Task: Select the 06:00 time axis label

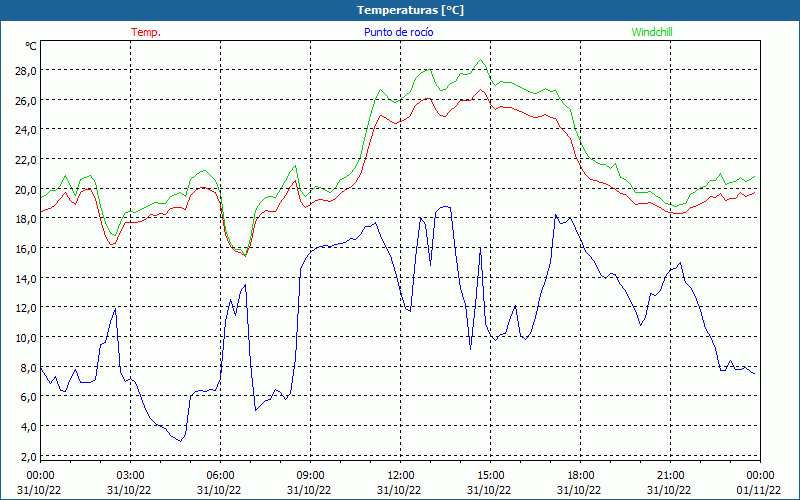Action: 220,475
